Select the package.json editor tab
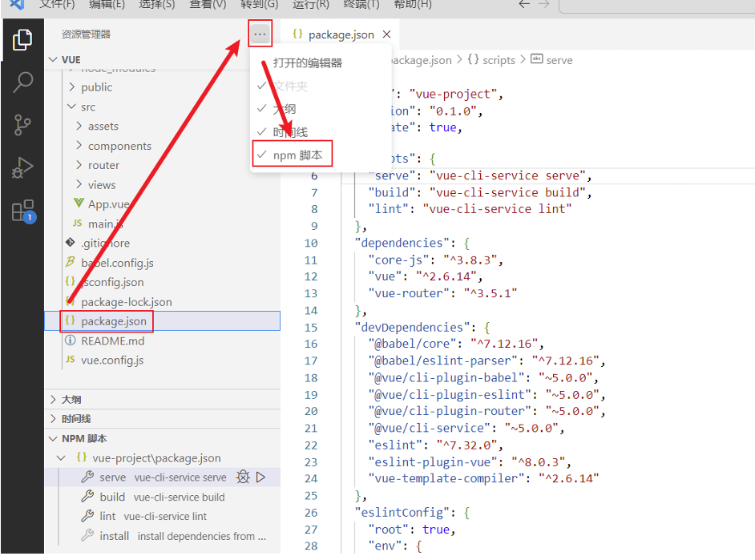Screen dimensions: 755x560 click(x=340, y=34)
